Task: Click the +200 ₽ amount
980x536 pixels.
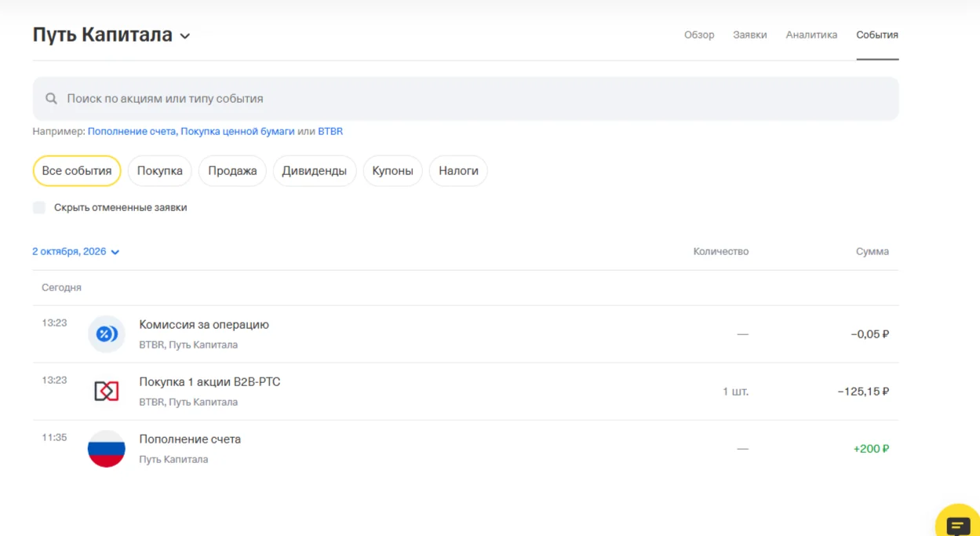Action: pos(871,449)
